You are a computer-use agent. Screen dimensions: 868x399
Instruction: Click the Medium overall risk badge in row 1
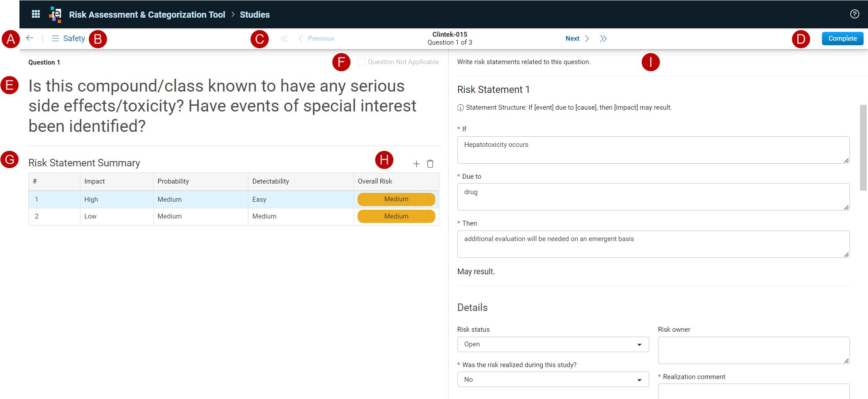coord(396,199)
